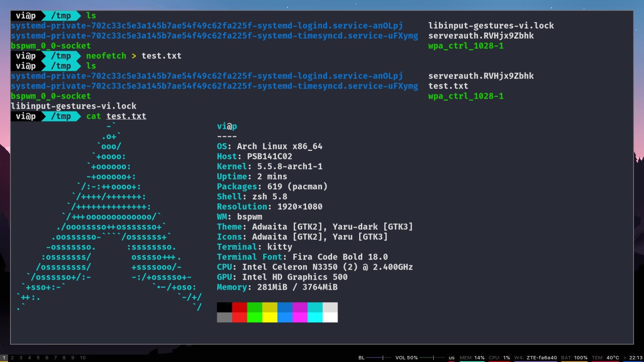Click 'GPU: Intel HD Graphics 500' line
The image size is (644, 362).
click(x=282, y=277)
